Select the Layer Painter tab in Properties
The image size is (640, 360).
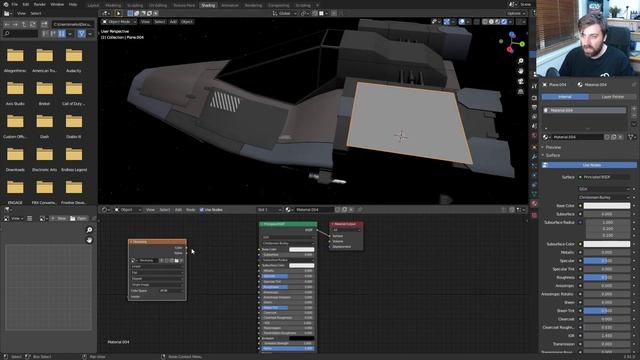pyautogui.click(x=613, y=97)
